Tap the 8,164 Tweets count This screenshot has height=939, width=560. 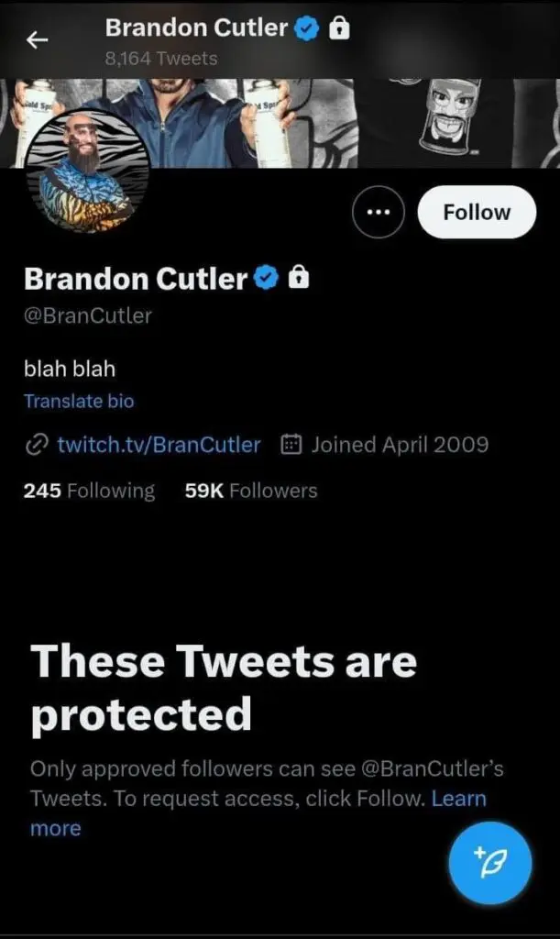pos(161,59)
